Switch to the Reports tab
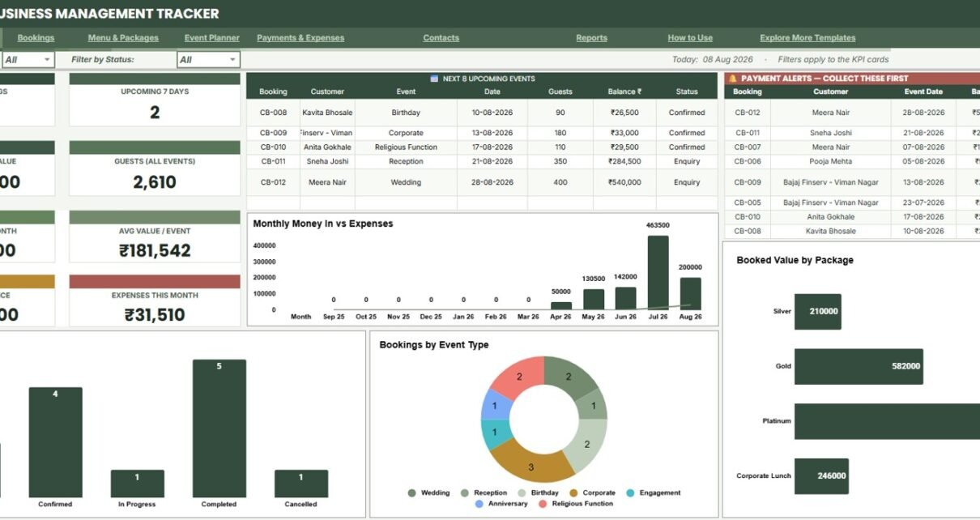980x520 pixels. pyautogui.click(x=591, y=38)
